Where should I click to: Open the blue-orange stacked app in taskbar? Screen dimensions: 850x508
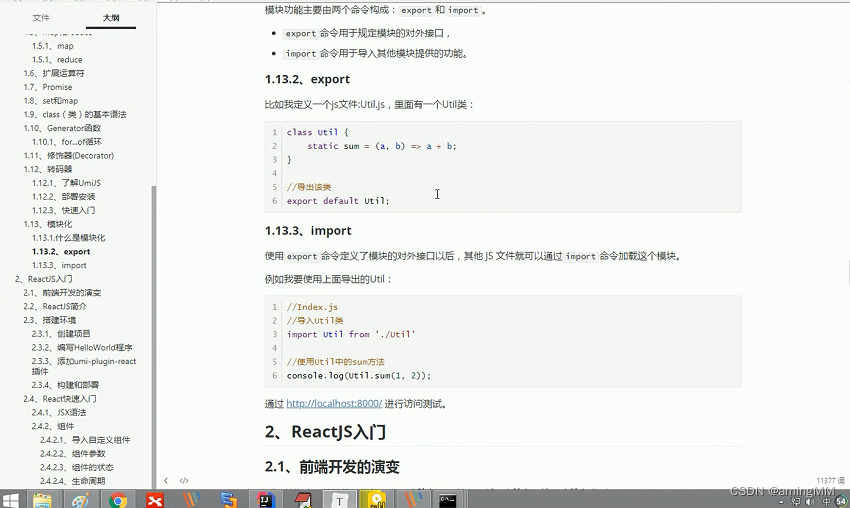[229, 500]
